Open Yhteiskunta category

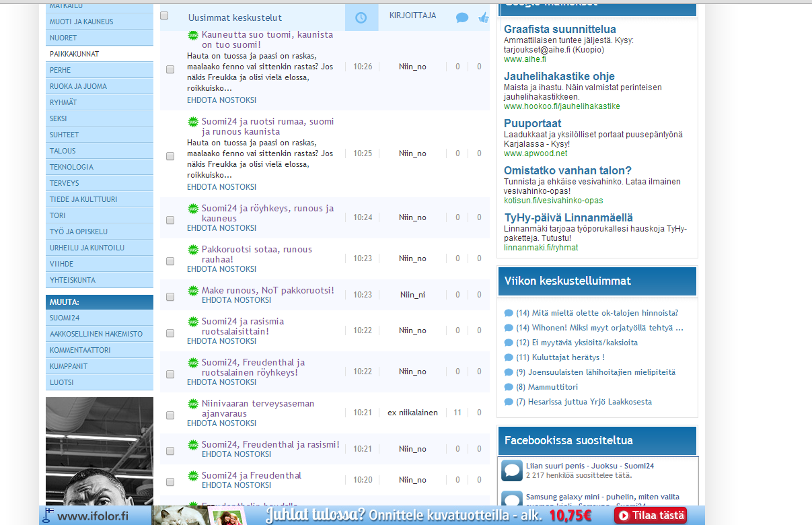tap(100, 280)
